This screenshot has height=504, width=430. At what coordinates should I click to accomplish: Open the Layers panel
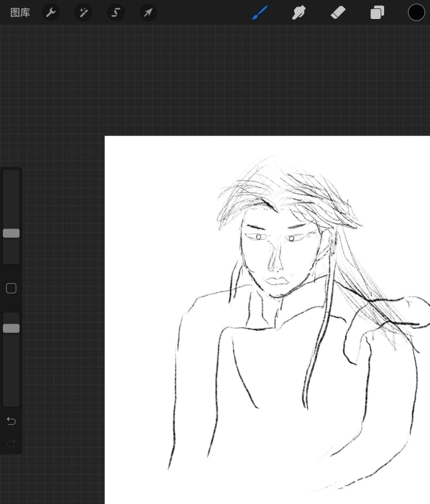point(377,12)
